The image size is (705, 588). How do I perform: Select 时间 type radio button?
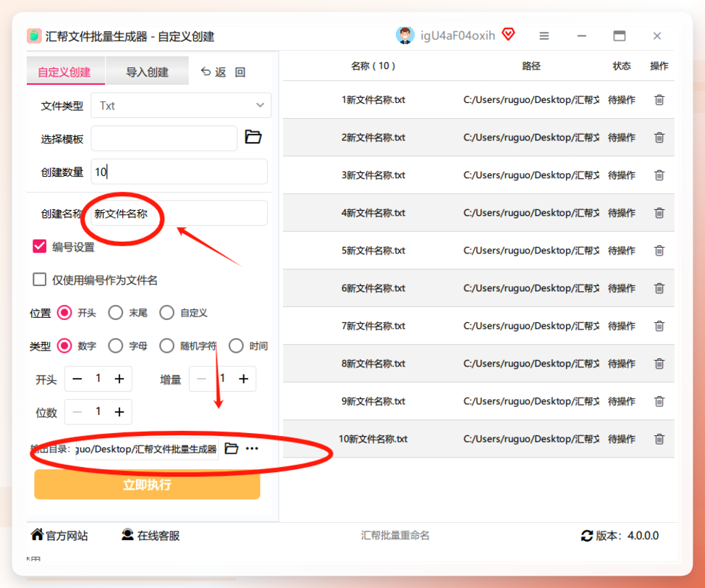pyautogui.click(x=236, y=346)
